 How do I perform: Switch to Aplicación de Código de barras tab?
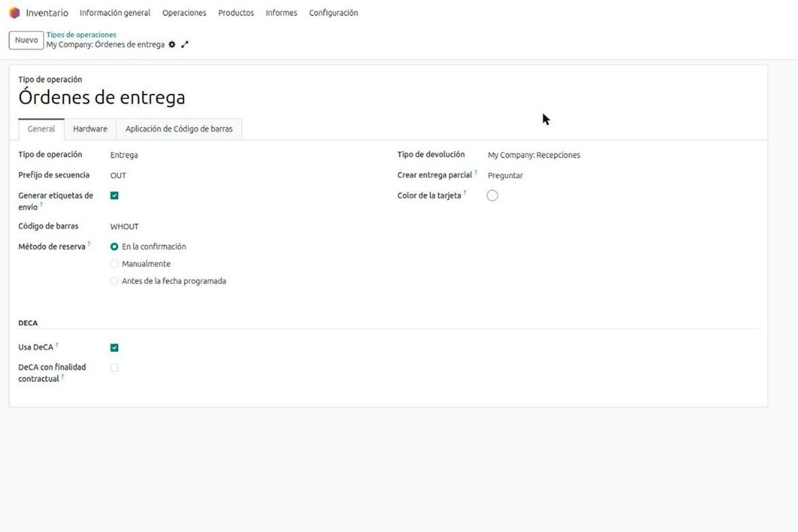pyautogui.click(x=179, y=129)
